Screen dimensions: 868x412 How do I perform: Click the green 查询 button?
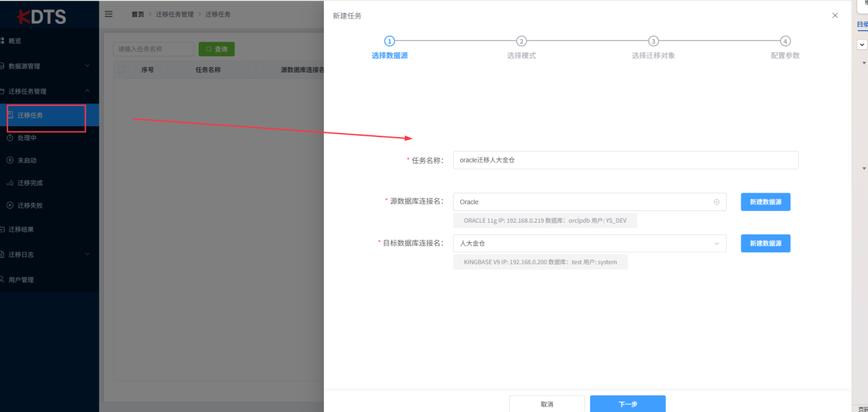(x=216, y=49)
